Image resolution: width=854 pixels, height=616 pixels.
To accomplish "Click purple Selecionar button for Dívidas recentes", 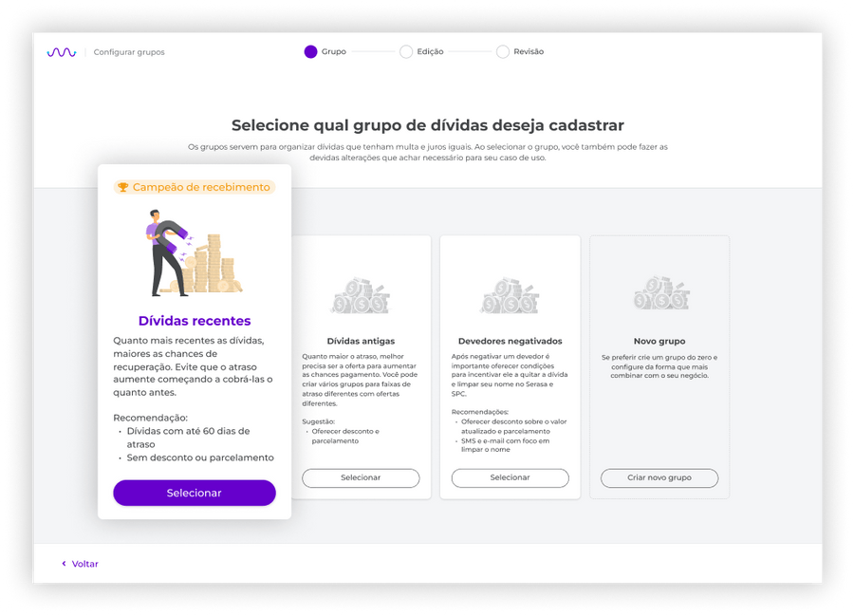I will pyautogui.click(x=195, y=493).
